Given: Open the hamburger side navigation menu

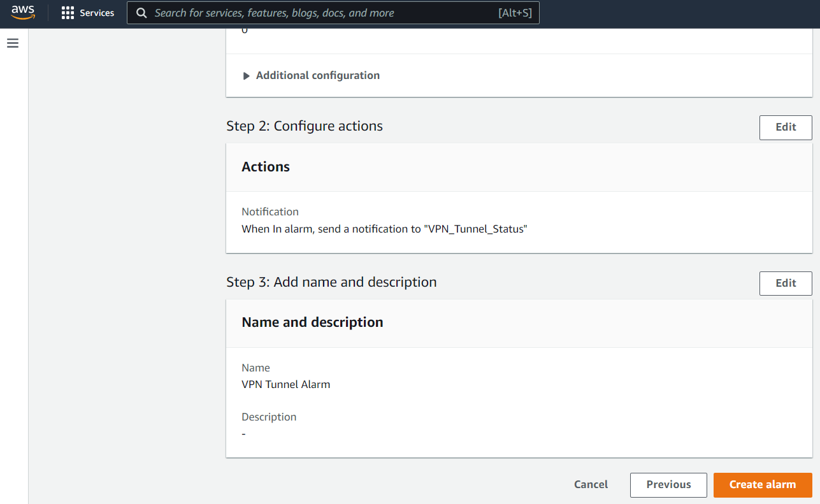Looking at the screenshot, I should coord(13,43).
